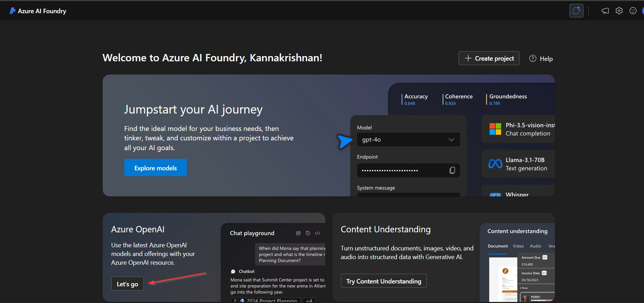Click the view code icon in Chat playground
The width and height of the screenshot is (644, 303).
pyautogui.click(x=317, y=233)
